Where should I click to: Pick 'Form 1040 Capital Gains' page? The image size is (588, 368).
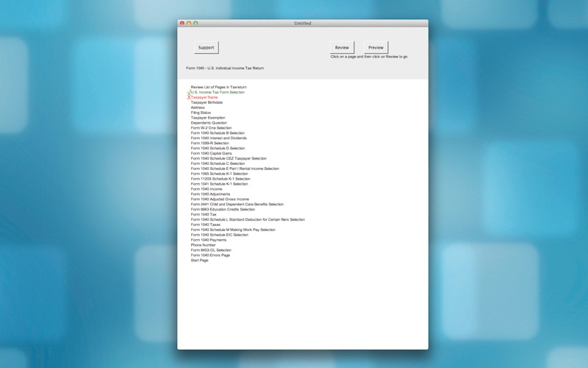click(211, 154)
